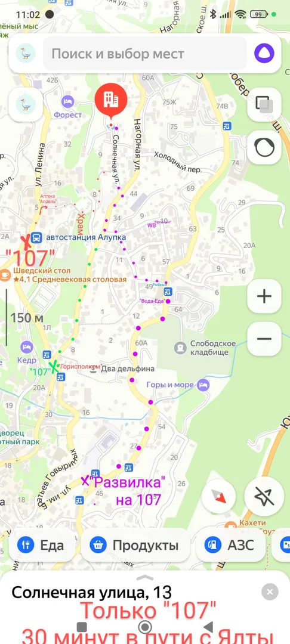
Task: Tap the Слободское кладбище place marker
Action: click(x=180, y=349)
